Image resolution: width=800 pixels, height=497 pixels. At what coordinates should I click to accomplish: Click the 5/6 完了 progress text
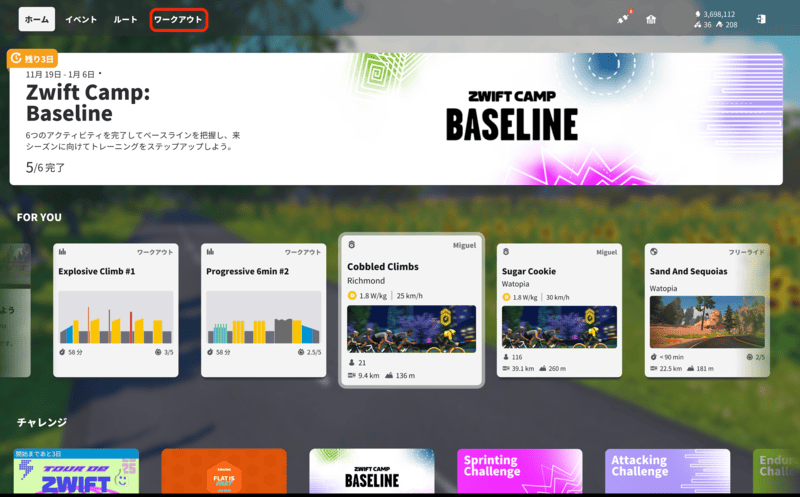click(x=45, y=167)
